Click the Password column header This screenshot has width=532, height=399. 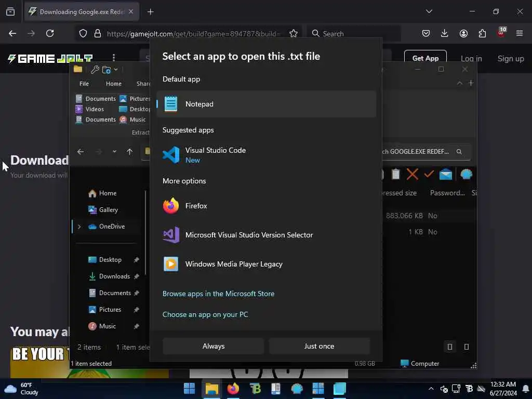coord(447,193)
